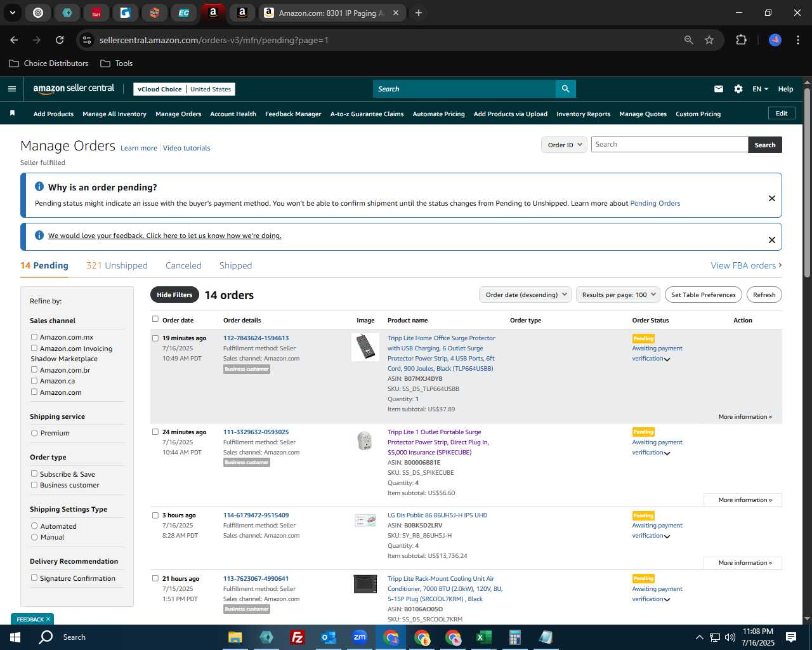Viewport: 812px width, 650px height.
Task: Click the zoom magnifier icon in address bar
Action: (689, 40)
